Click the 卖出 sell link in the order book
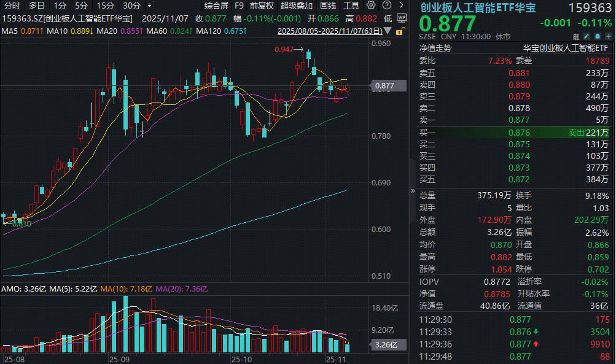 pos(575,131)
